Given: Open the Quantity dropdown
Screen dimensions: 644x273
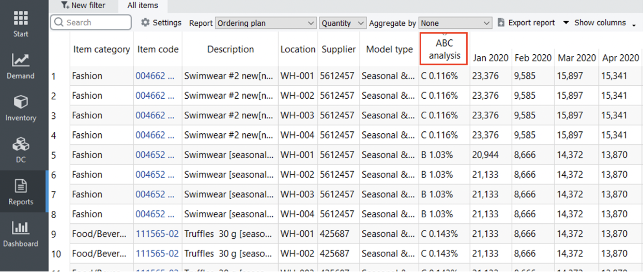Looking at the screenshot, I should coord(343,23).
